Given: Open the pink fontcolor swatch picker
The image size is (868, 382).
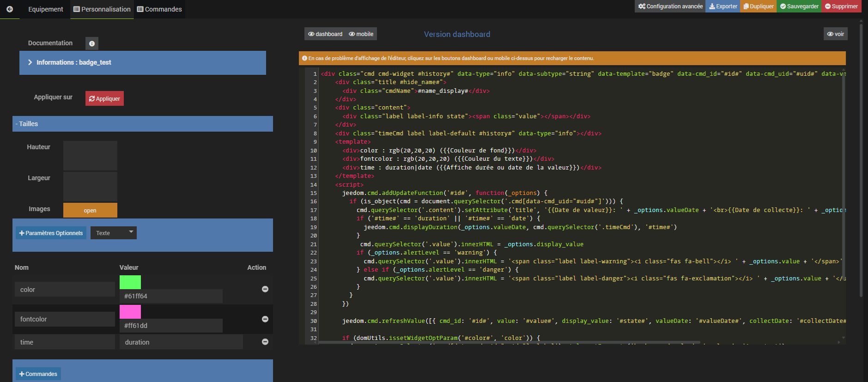Looking at the screenshot, I should pos(130,311).
